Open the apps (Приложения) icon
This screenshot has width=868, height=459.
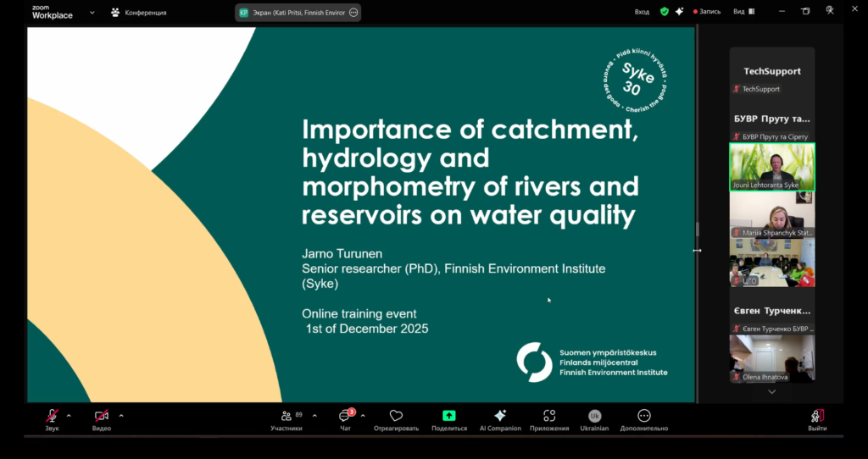pos(549,416)
